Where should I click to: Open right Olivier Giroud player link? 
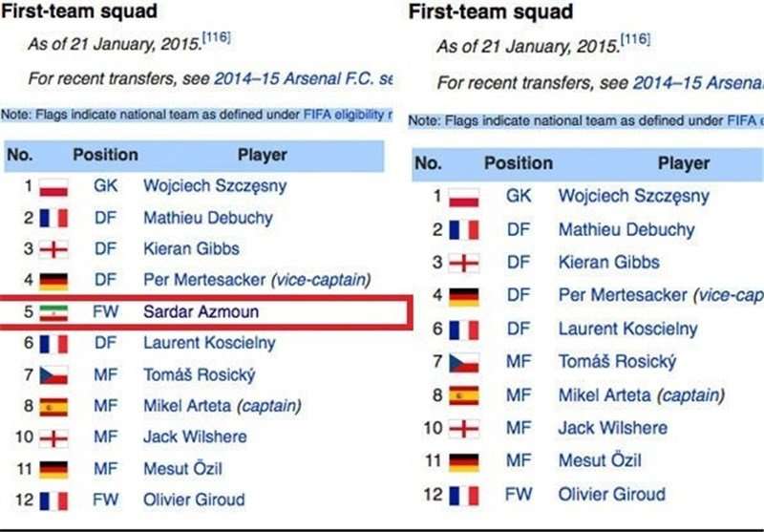tap(612, 495)
